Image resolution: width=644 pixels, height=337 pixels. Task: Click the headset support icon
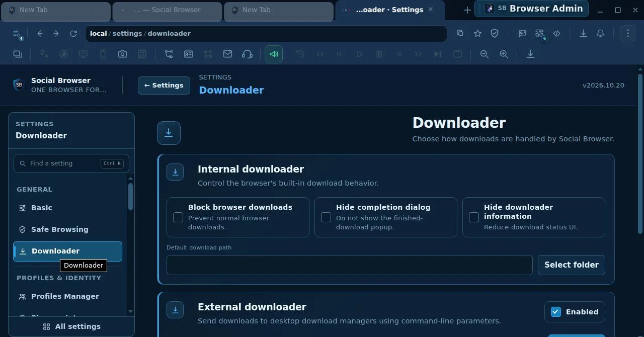point(247,54)
